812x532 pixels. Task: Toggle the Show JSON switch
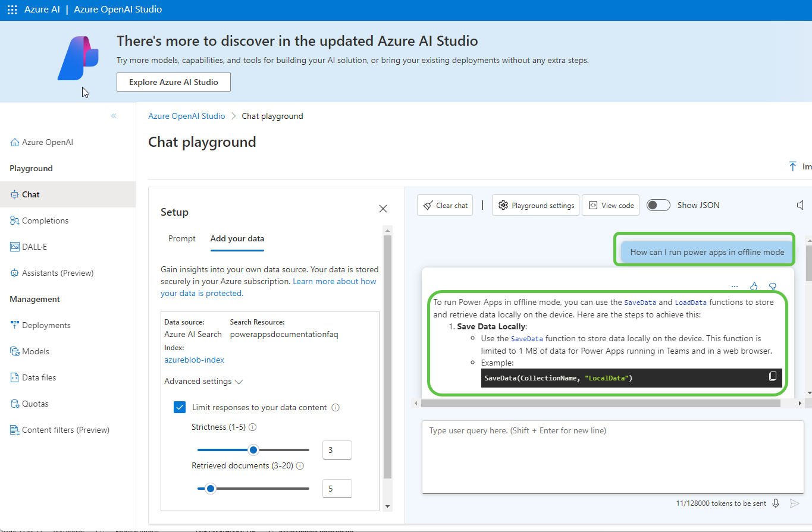(659, 205)
